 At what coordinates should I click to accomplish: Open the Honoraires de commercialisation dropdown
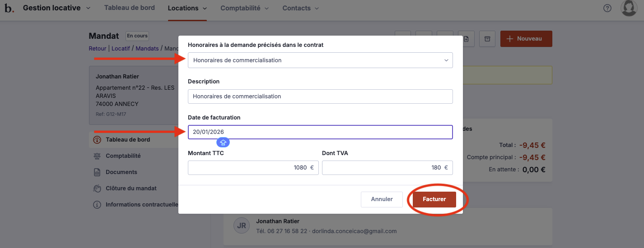tap(320, 60)
